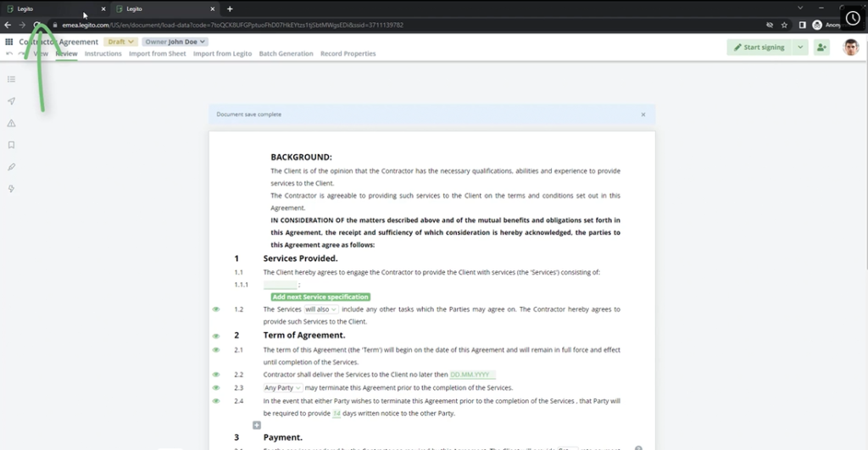Click the 'Document save complete' message text
Viewport: 868px width, 450px height.
click(249, 114)
